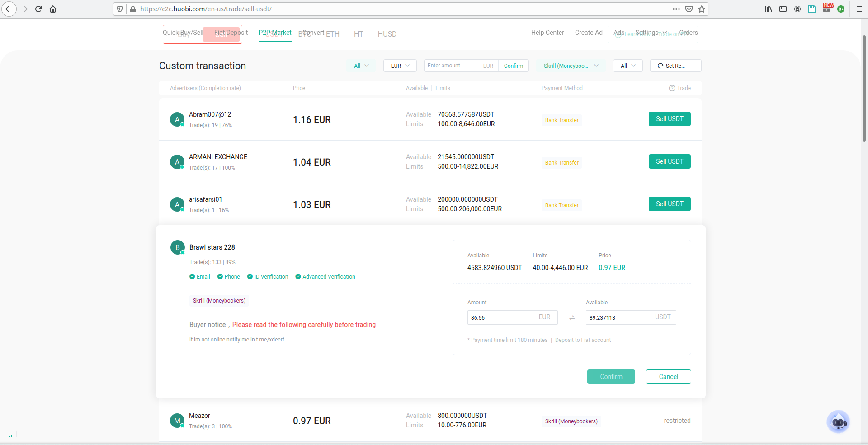Image resolution: width=868 pixels, height=445 pixels.
Task: Open the page actions three-dot menu
Action: [676, 9]
